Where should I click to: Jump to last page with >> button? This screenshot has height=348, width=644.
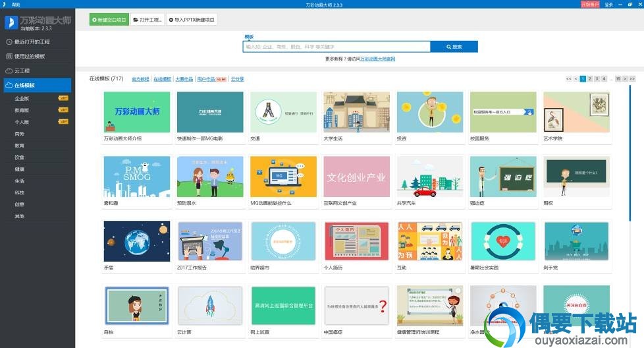632,78
